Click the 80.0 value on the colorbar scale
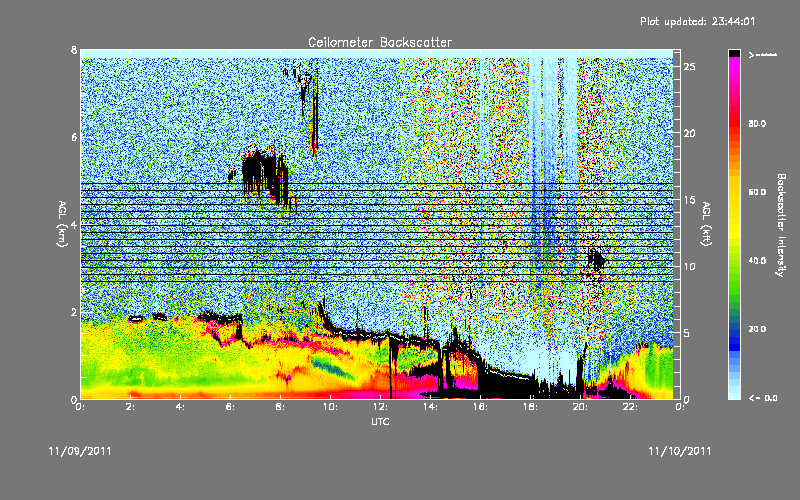The width and height of the screenshot is (800, 500). pos(757,123)
